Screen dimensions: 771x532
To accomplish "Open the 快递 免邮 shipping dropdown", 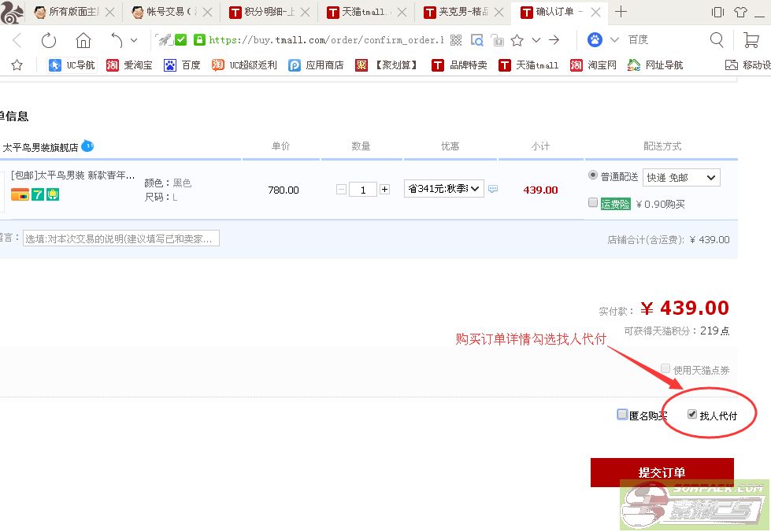I will pos(681,178).
